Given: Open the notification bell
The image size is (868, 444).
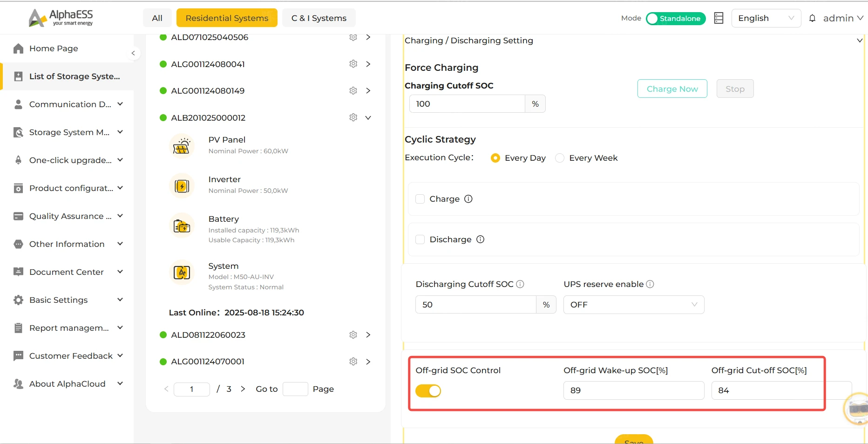Looking at the screenshot, I should 812,18.
